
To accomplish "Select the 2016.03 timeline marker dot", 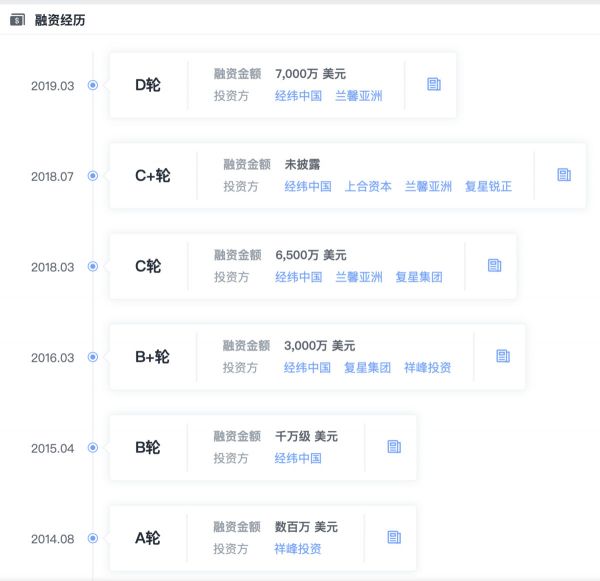I will (93, 357).
